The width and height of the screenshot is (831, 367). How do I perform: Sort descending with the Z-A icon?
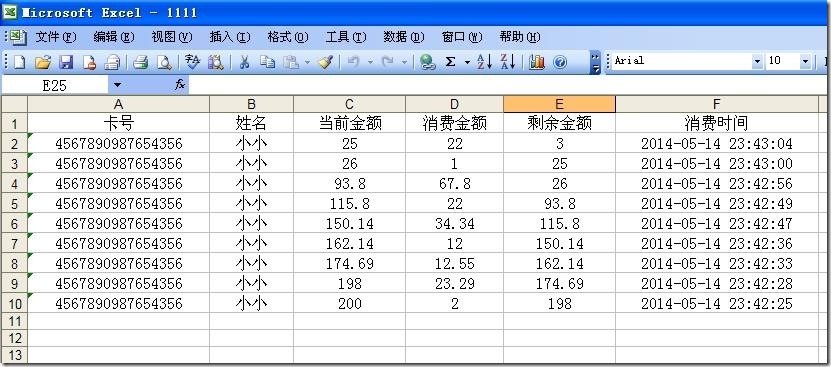click(x=508, y=63)
